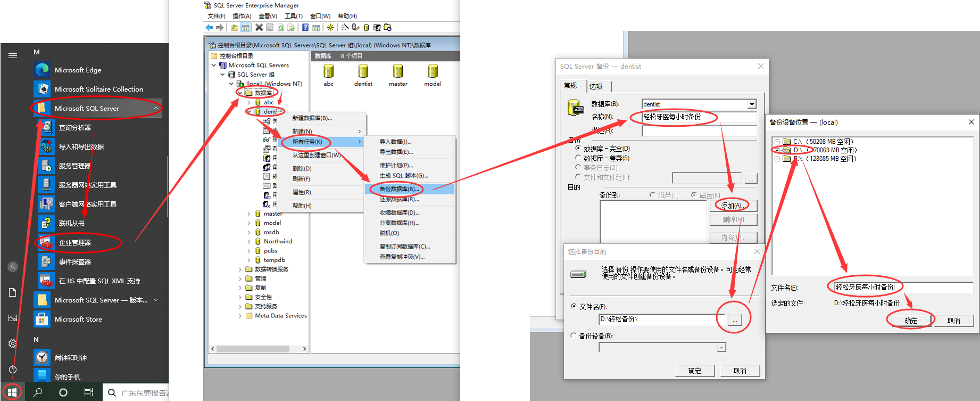Screen dimensions: 980x401
Task: Click the 名称(N) input field
Action: click(x=699, y=117)
